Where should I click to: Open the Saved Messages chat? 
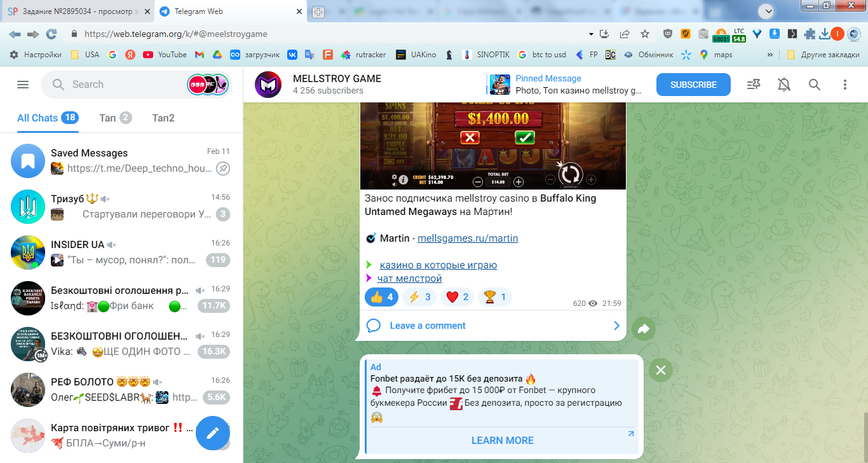(x=121, y=161)
